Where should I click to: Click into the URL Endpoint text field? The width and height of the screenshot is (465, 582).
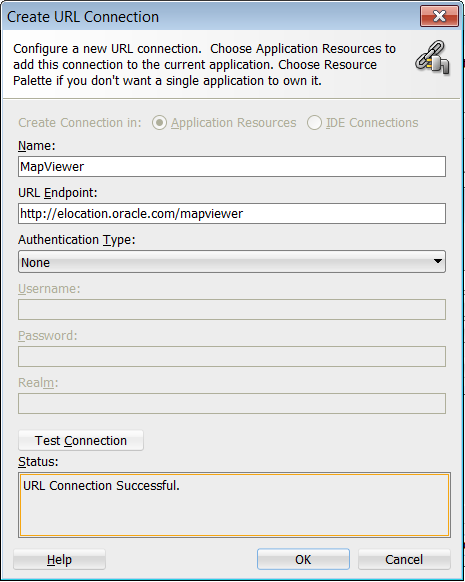click(x=232, y=213)
